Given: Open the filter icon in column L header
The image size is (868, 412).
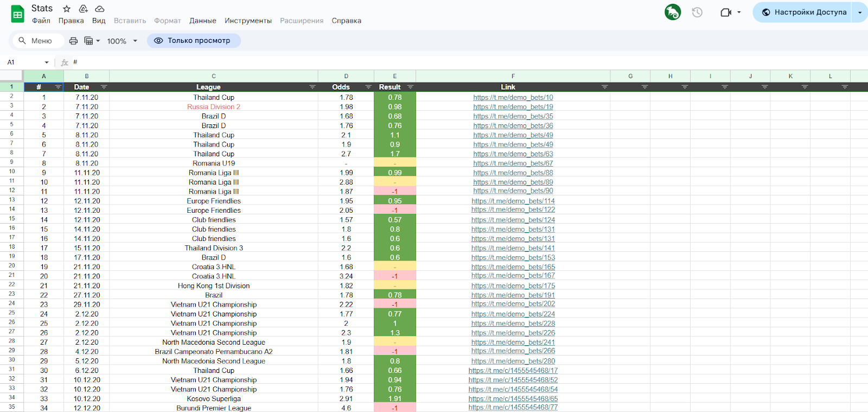Looking at the screenshot, I should (845, 87).
